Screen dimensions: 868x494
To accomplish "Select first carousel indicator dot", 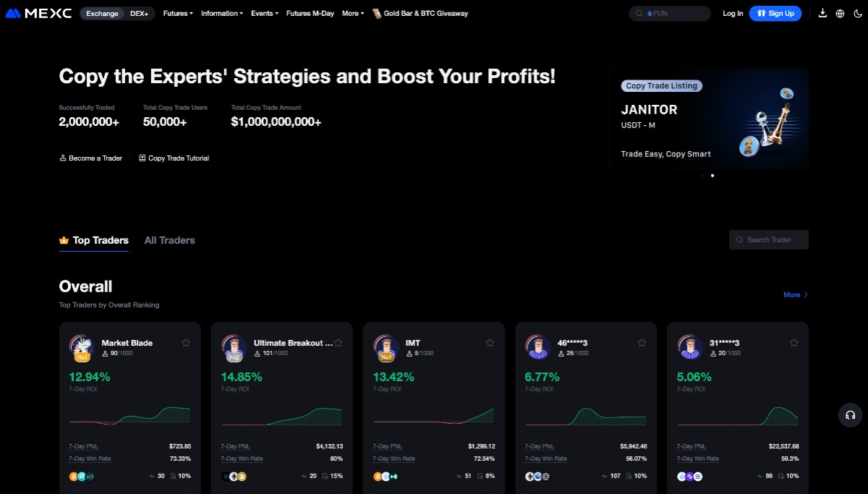I will pyautogui.click(x=702, y=175).
